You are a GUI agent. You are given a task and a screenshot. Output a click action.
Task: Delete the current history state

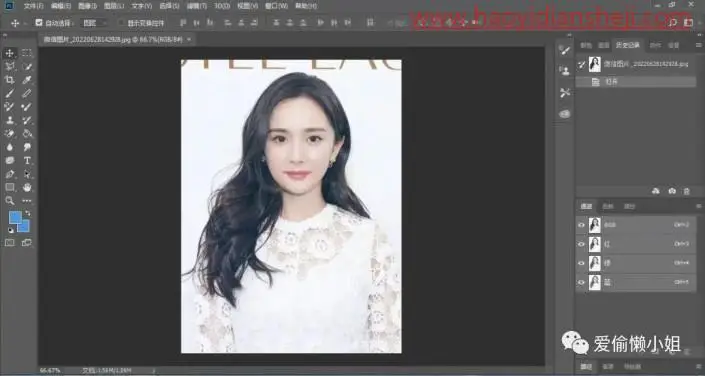click(x=687, y=191)
